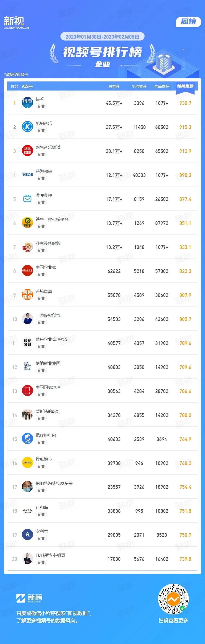
Task: Click the 跨境焦点 orange logo
Action: click(x=27, y=294)
